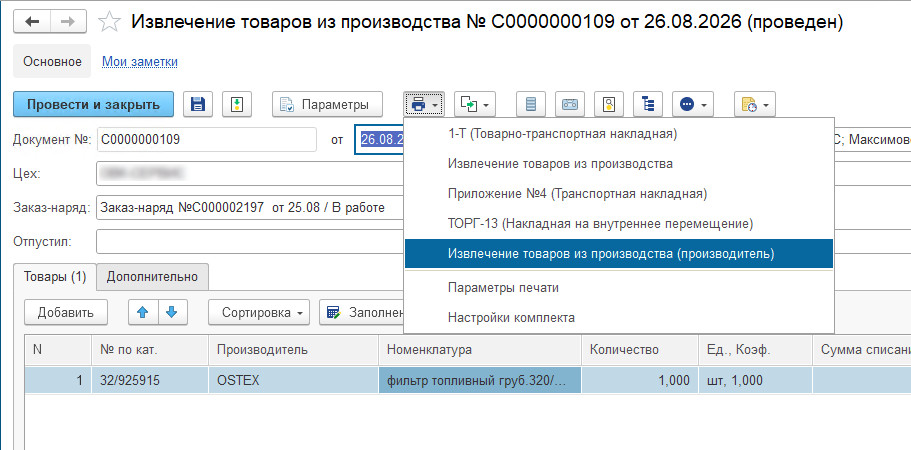Viewport: 911px width, 450px height.
Task: Choose Извлечение товаров из производства menu item
Action: (x=619, y=164)
